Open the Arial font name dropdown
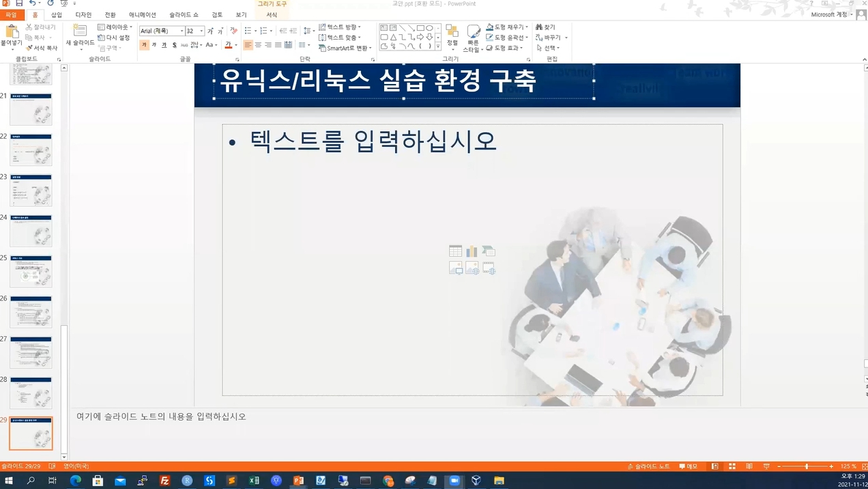The image size is (868, 489). coord(182,31)
